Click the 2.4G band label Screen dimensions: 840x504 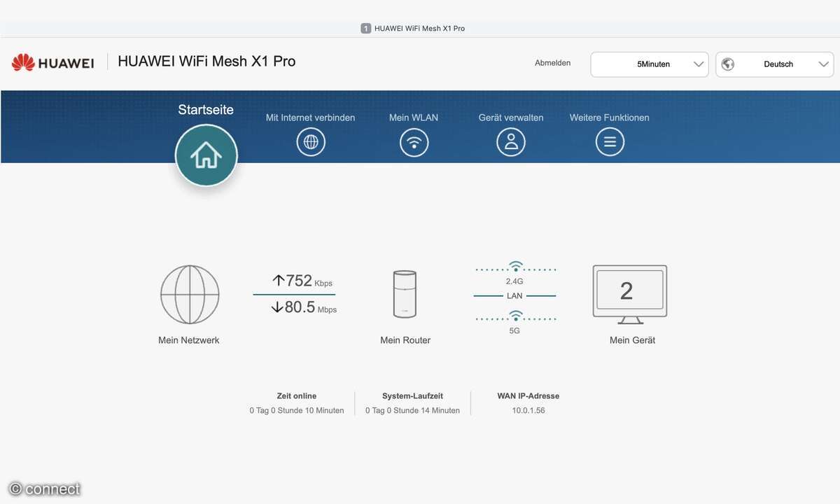pyautogui.click(x=514, y=281)
